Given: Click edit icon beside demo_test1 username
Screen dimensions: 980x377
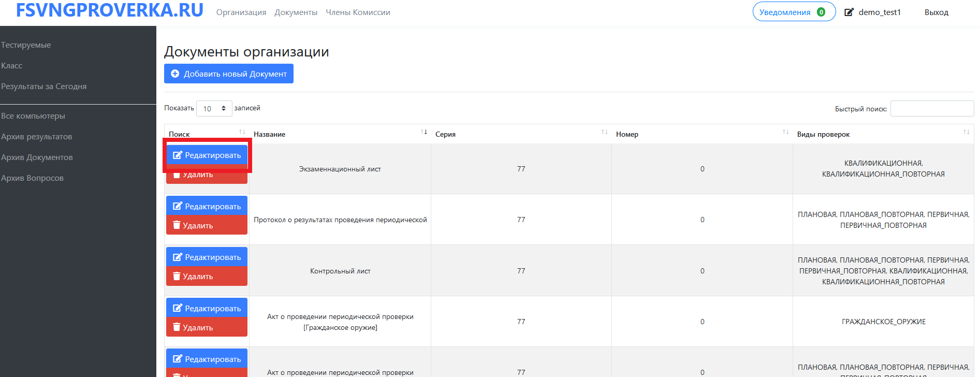Looking at the screenshot, I should point(849,12).
